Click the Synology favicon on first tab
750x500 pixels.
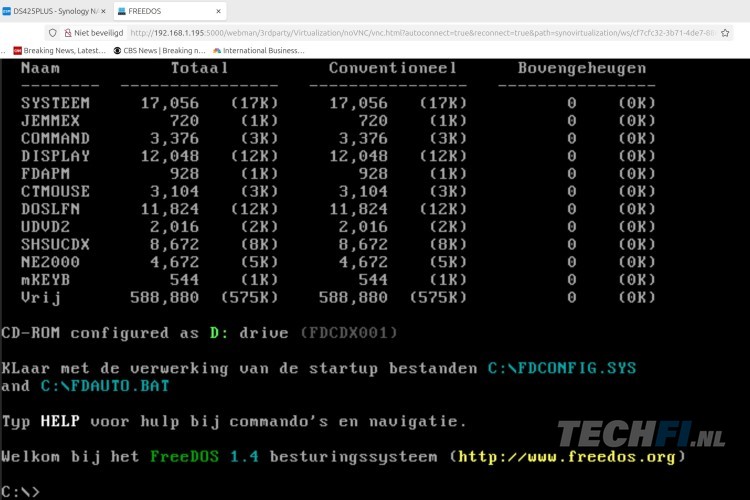click(x=7, y=11)
